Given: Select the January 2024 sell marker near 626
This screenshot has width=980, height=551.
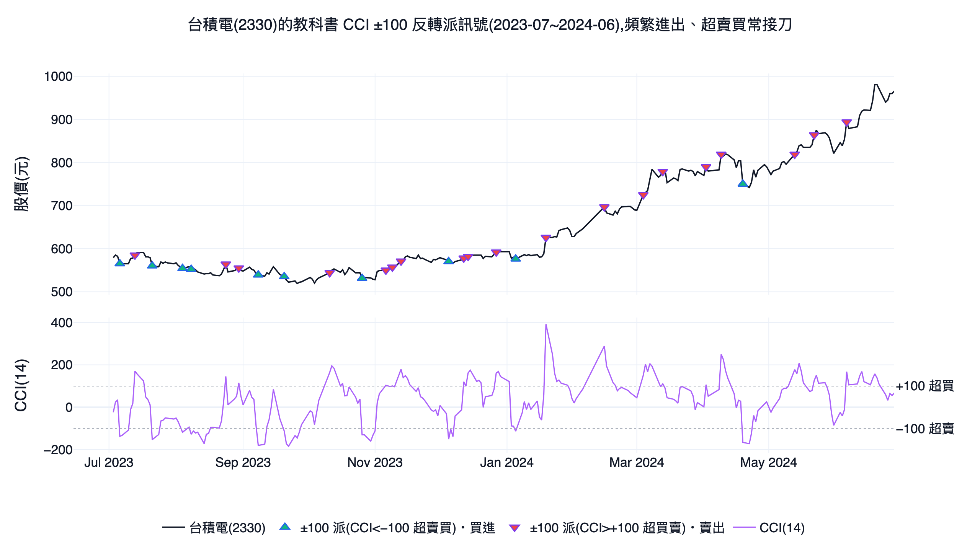Looking at the screenshot, I should (546, 238).
